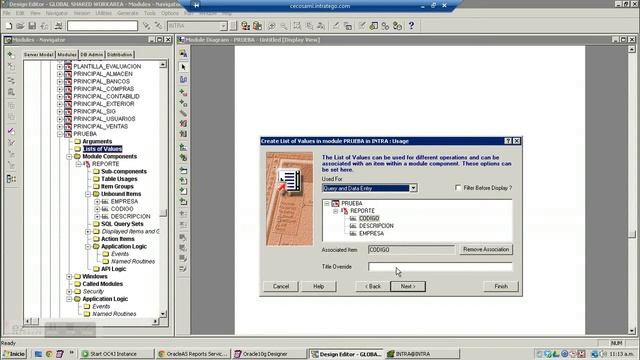Switch to the Server Model tab
This screenshot has height=360, width=640.
[38, 54]
